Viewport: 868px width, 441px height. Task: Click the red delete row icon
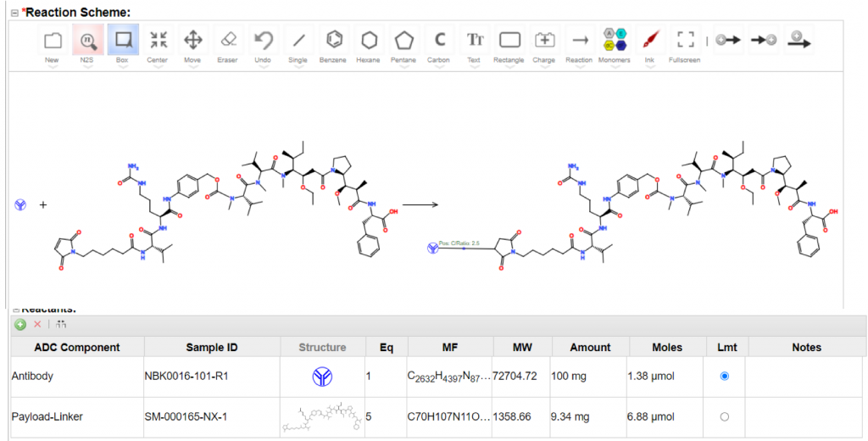point(37,324)
